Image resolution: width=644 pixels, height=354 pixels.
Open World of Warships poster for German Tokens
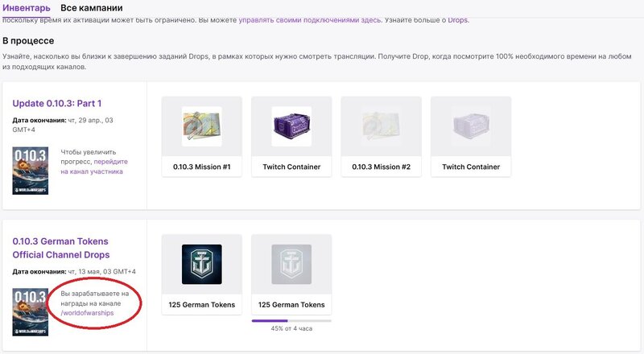click(31, 311)
